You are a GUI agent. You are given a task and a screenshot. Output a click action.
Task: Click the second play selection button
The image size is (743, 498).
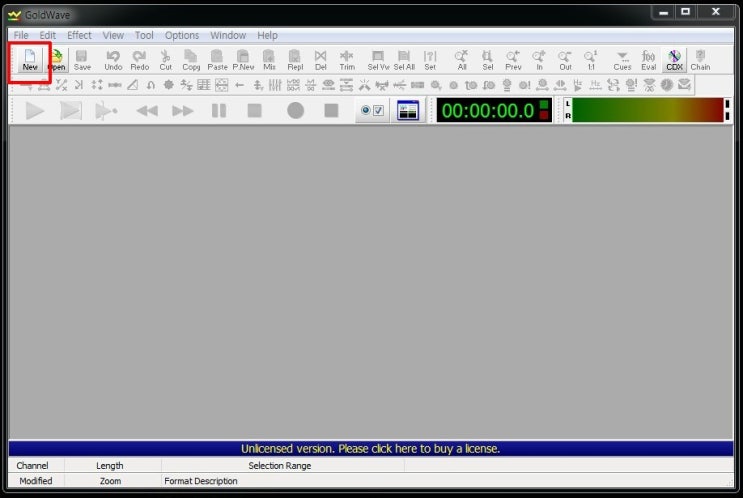[71, 110]
